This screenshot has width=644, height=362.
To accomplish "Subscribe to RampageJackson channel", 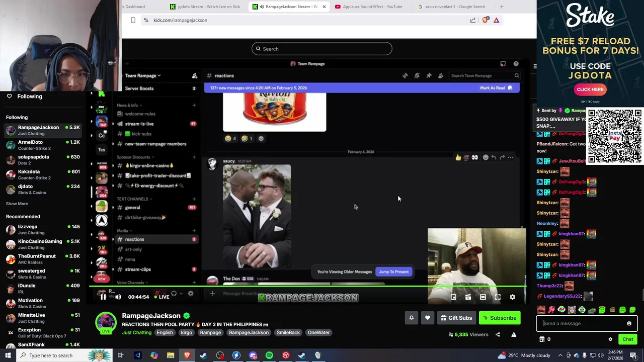I will (x=499, y=318).
